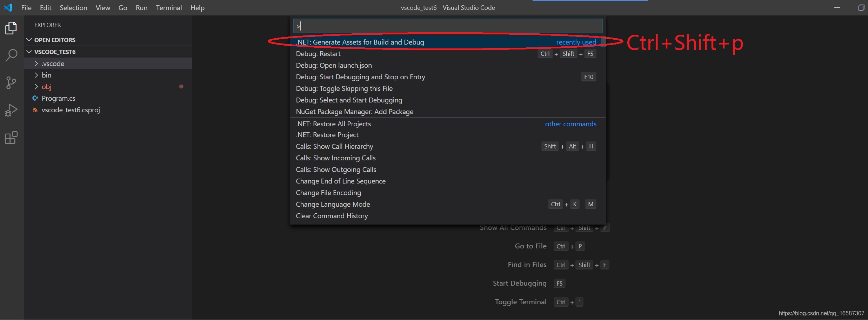Run Debug: Open launch.json command
The image size is (868, 320).
click(x=448, y=65)
